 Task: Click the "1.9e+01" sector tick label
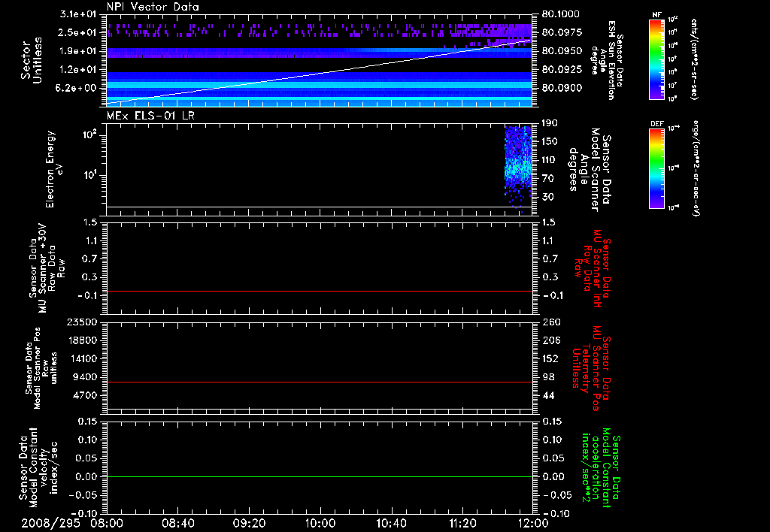tap(78, 51)
